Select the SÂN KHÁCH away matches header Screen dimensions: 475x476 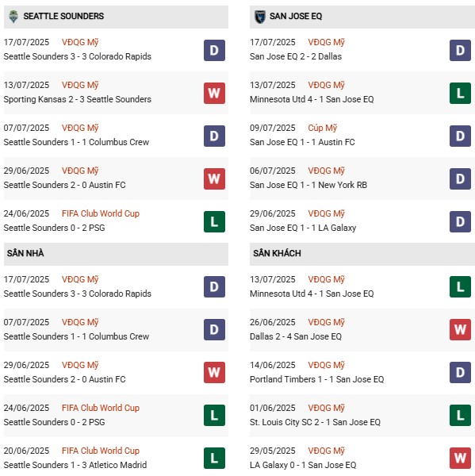(362, 254)
